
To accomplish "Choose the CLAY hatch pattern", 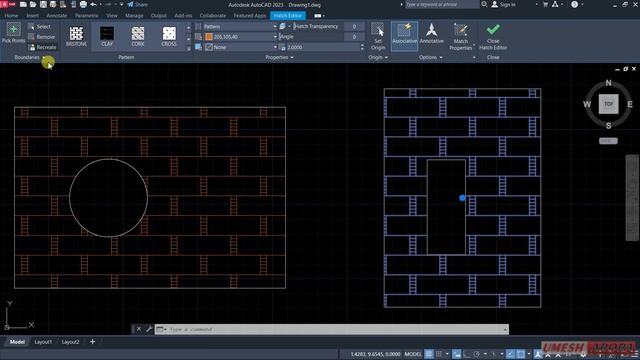I will point(107,36).
